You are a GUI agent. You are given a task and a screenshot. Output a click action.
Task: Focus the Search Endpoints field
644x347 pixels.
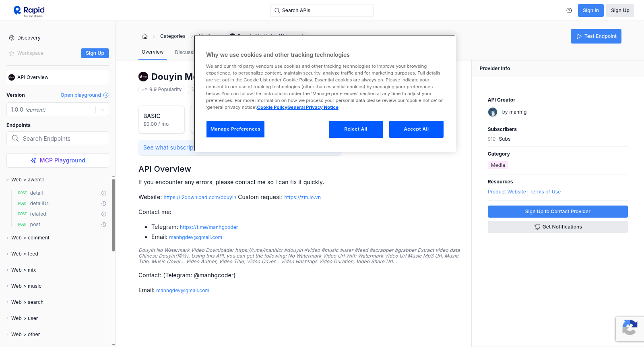click(58, 138)
